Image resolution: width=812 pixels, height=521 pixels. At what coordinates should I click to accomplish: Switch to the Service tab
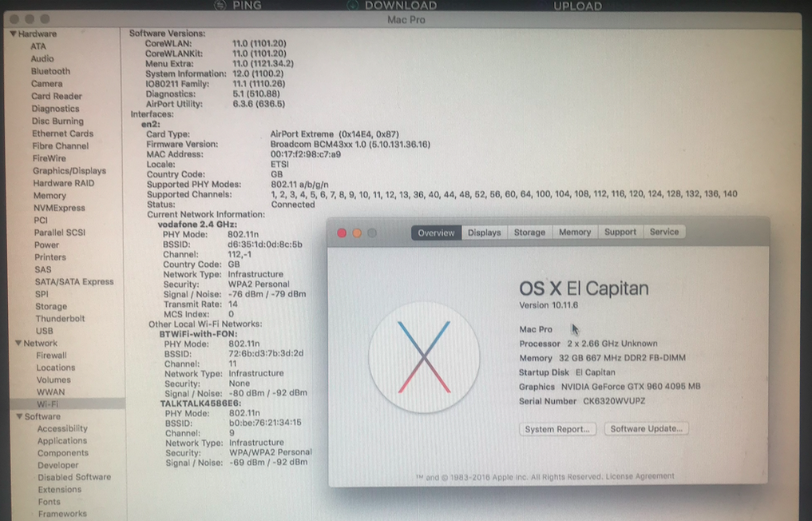(664, 232)
